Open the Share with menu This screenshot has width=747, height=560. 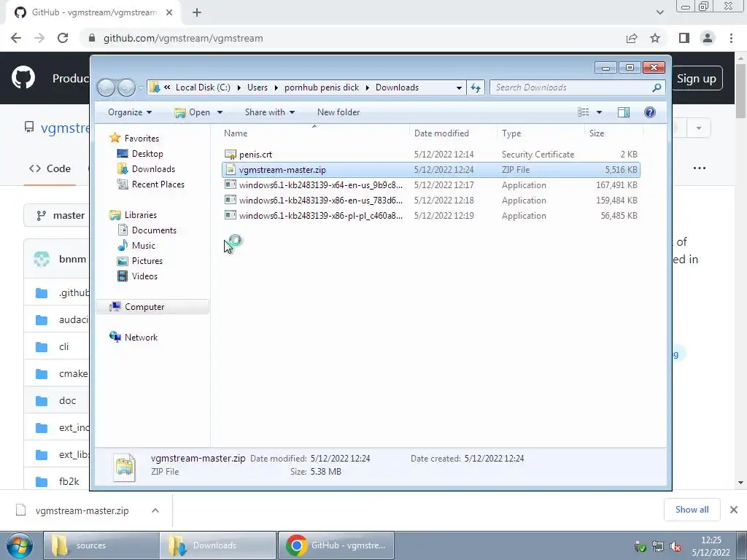[270, 112]
